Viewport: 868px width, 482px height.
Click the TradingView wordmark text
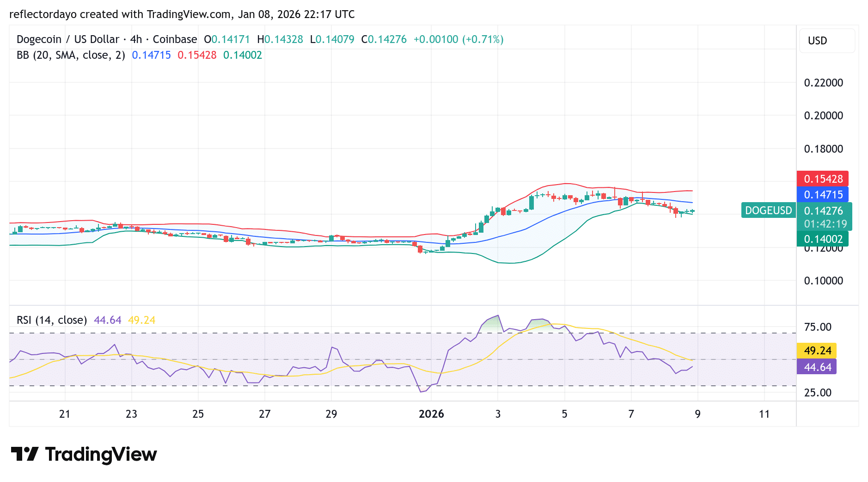[101, 454]
